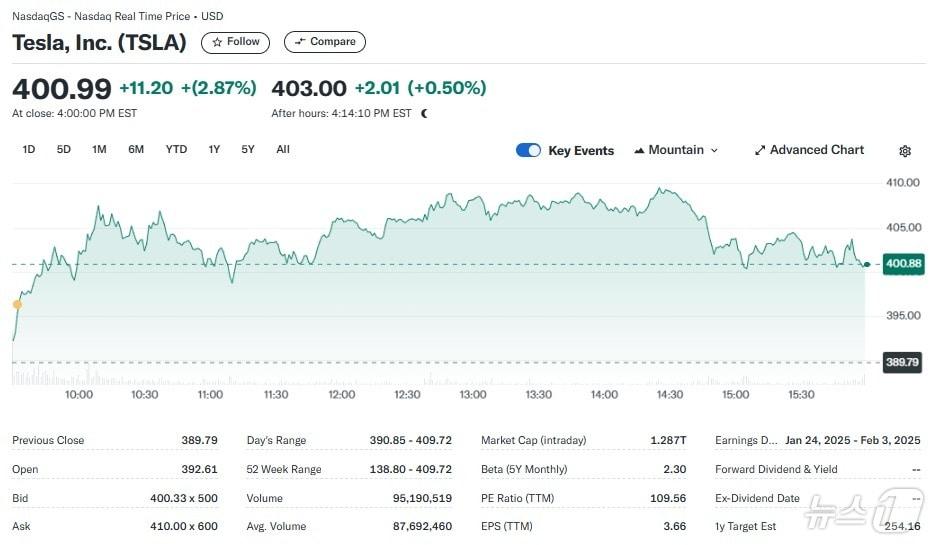934x545 pixels.
Task: Switch chart to 1M range
Action: click(99, 149)
